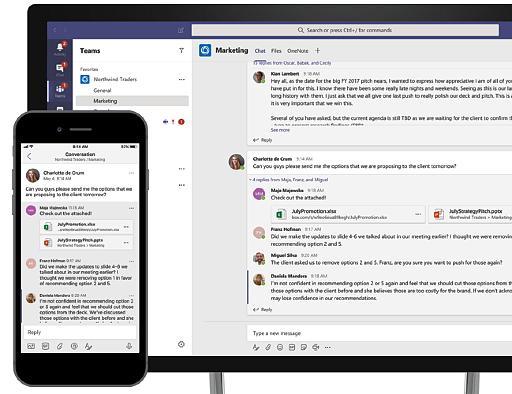Open JulyPromotion.xlsx file options ellipsis
Screen dimensions: 512x394
tap(418, 214)
